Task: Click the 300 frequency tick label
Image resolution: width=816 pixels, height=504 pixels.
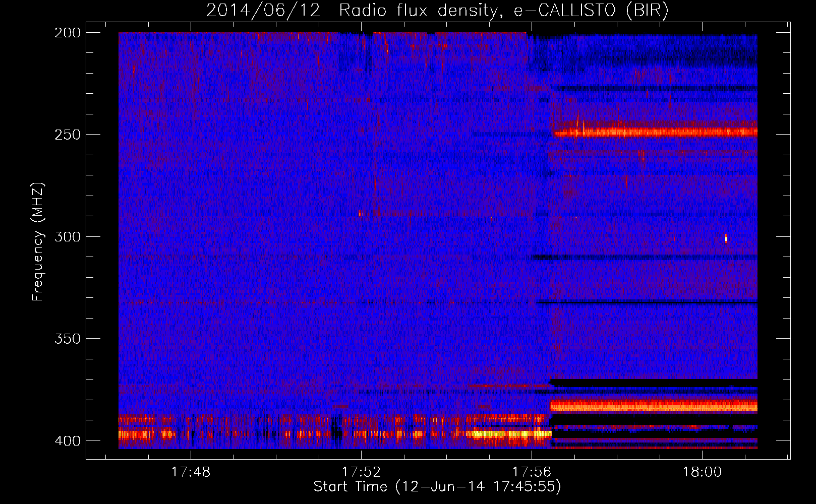Action: [x=67, y=237]
